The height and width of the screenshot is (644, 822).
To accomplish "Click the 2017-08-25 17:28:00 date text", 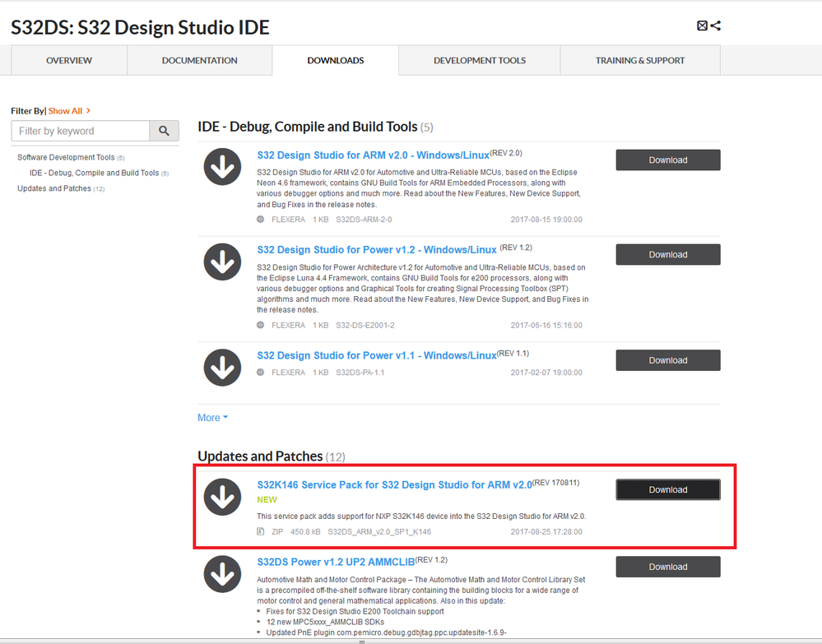I will pos(546,531).
